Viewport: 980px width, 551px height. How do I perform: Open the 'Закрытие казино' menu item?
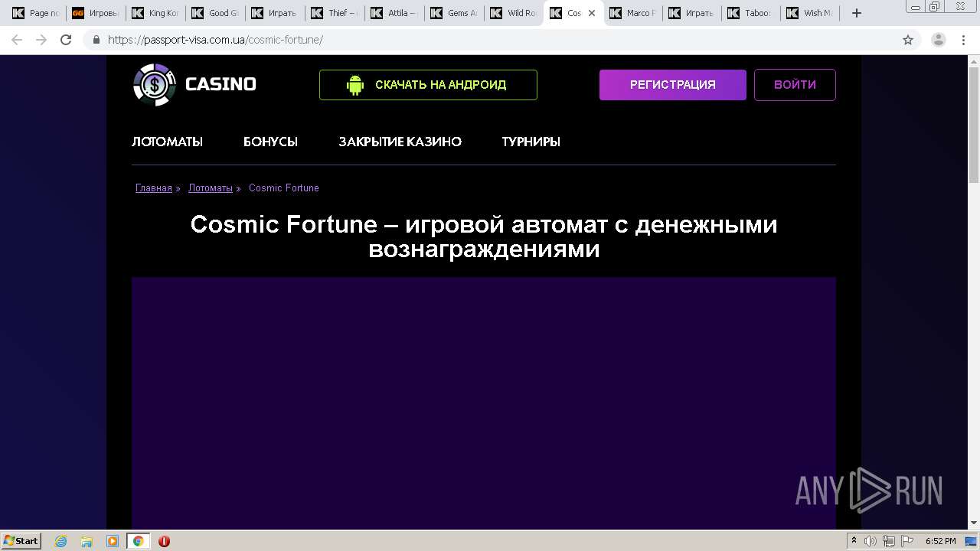click(400, 142)
